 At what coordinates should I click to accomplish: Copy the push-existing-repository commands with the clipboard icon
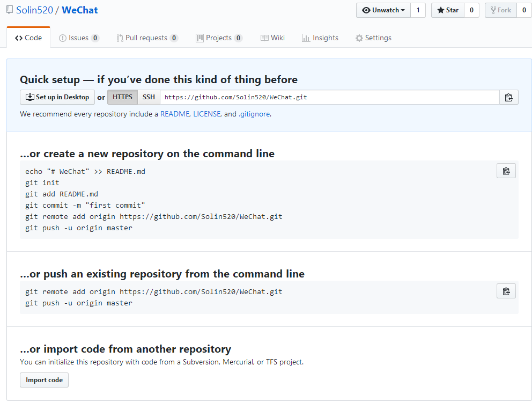(x=506, y=291)
